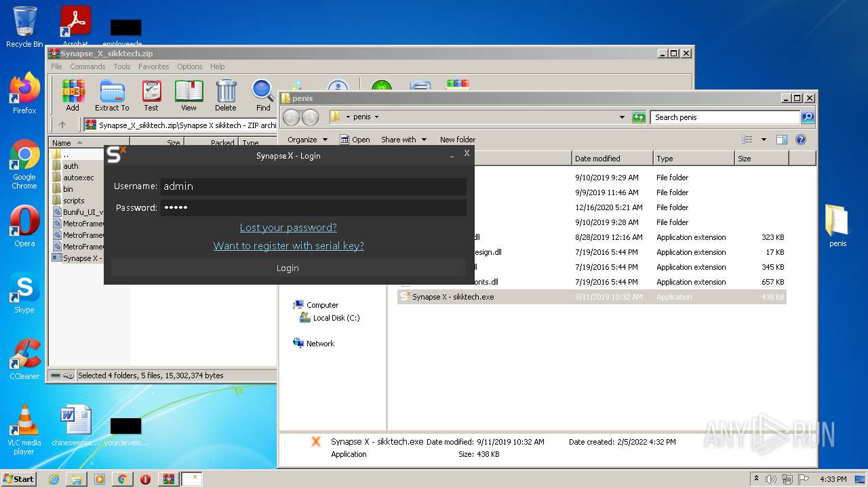Launch Google Chrome desktop shortcut
This screenshot has height=488, width=868.
coord(24,165)
